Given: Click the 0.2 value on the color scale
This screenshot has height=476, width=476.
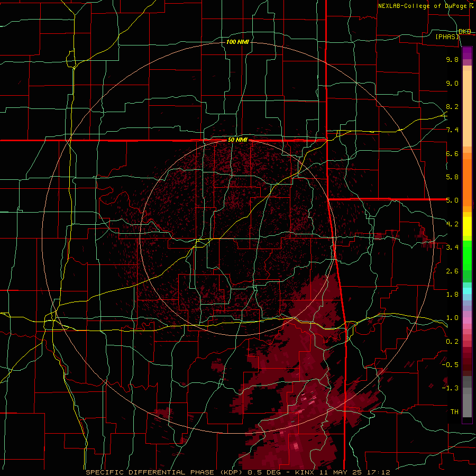Looking at the screenshot, I should (452, 342).
